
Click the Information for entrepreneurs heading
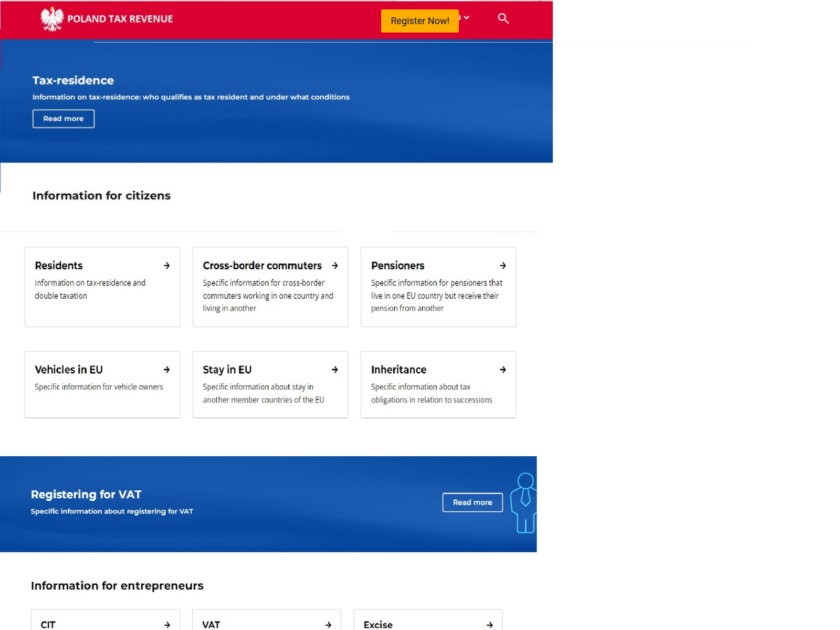coord(117,586)
